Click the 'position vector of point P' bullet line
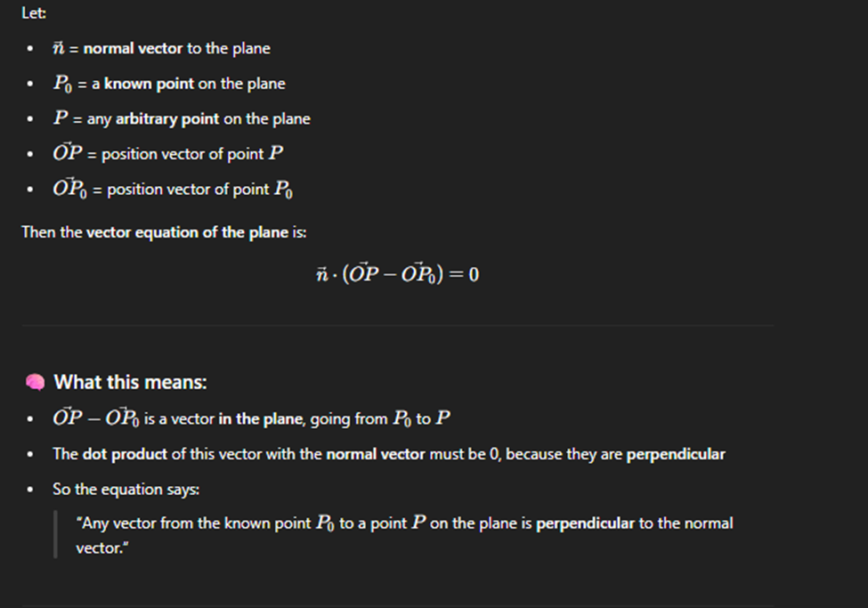The height and width of the screenshot is (608, 868). (167, 153)
